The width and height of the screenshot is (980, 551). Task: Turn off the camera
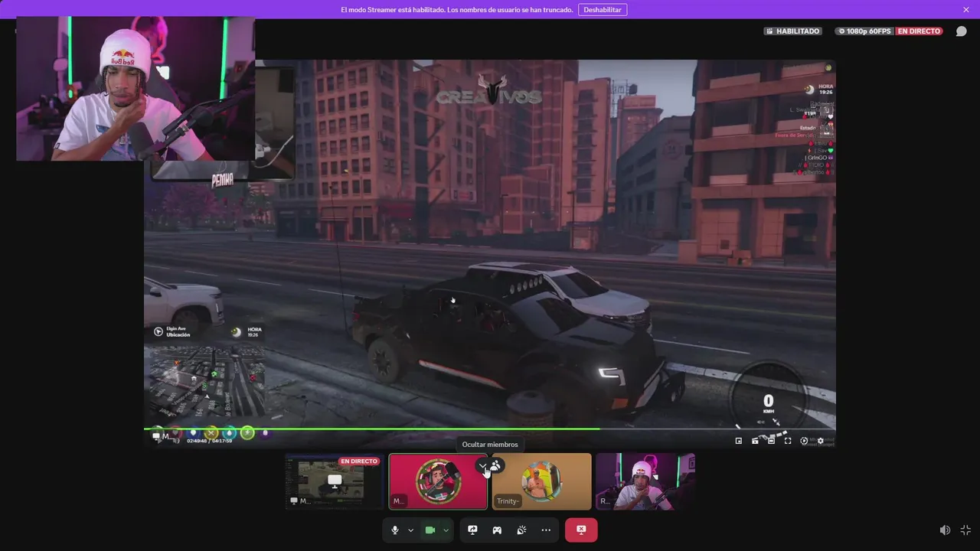tap(430, 530)
